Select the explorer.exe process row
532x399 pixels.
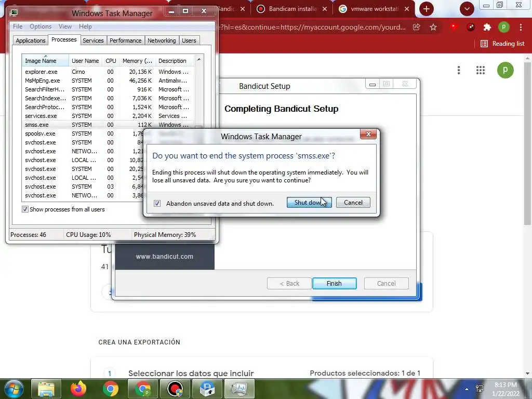click(108, 72)
